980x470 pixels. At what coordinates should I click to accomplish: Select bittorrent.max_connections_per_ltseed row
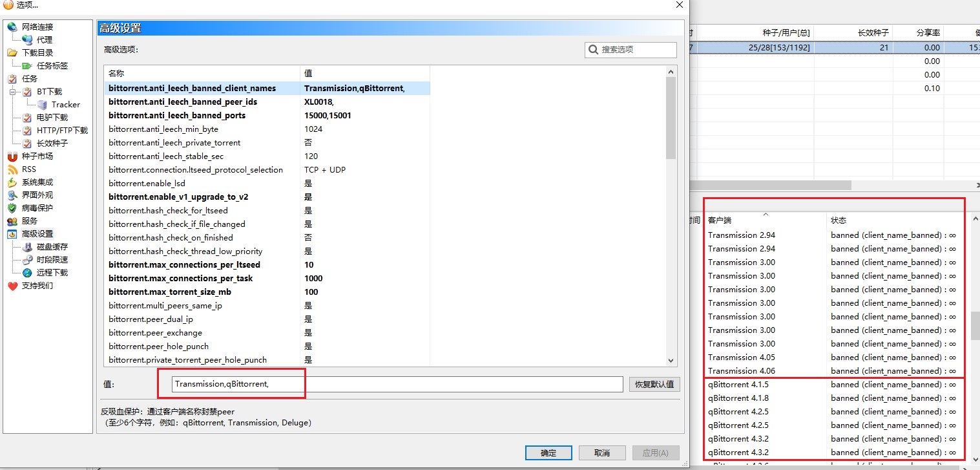[267, 264]
